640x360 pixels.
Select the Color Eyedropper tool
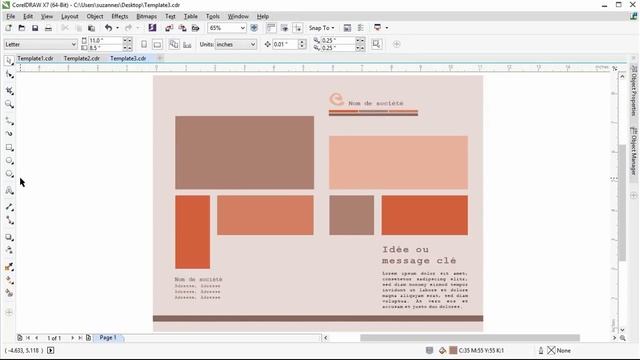[x=9, y=267]
